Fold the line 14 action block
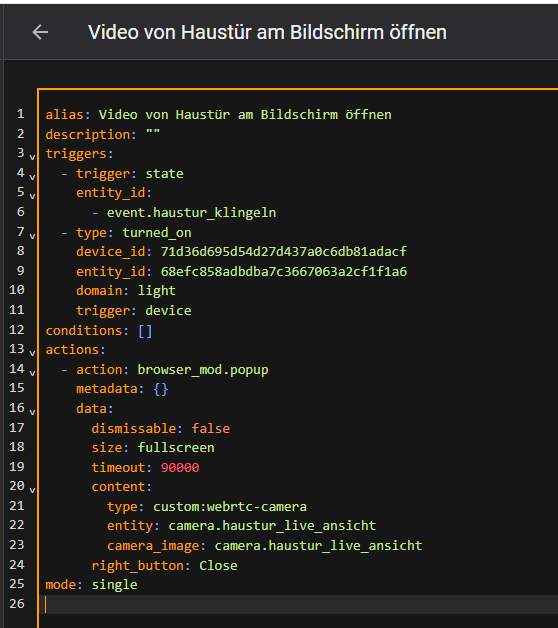Image resolution: width=558 pixels, height=628 pixels. [32, 373]
